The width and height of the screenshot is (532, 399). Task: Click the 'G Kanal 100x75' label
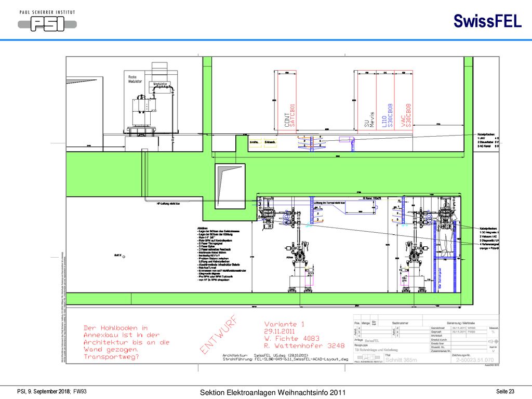coord(372,198)
